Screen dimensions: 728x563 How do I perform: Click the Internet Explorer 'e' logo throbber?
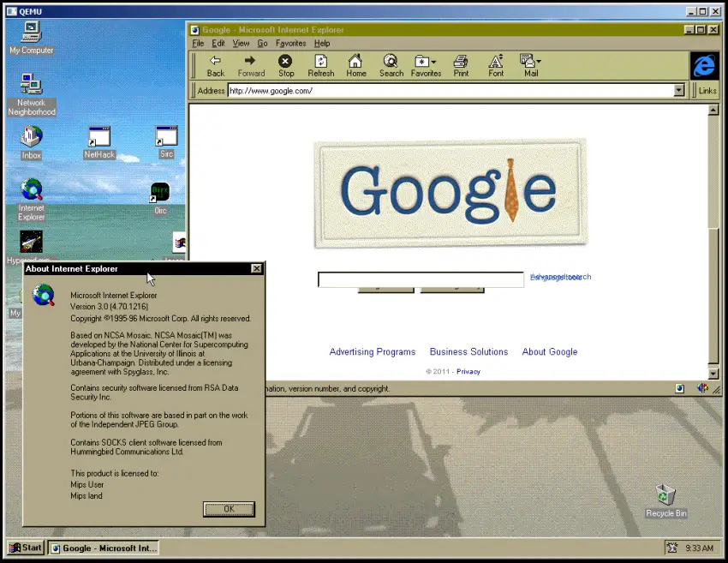[x=704, y=65]
